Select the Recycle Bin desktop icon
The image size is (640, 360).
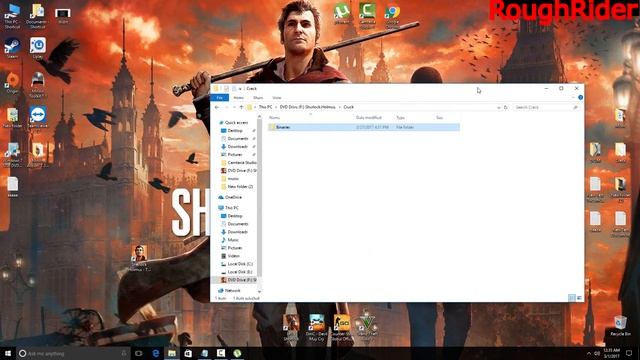[x=620, y=325]
